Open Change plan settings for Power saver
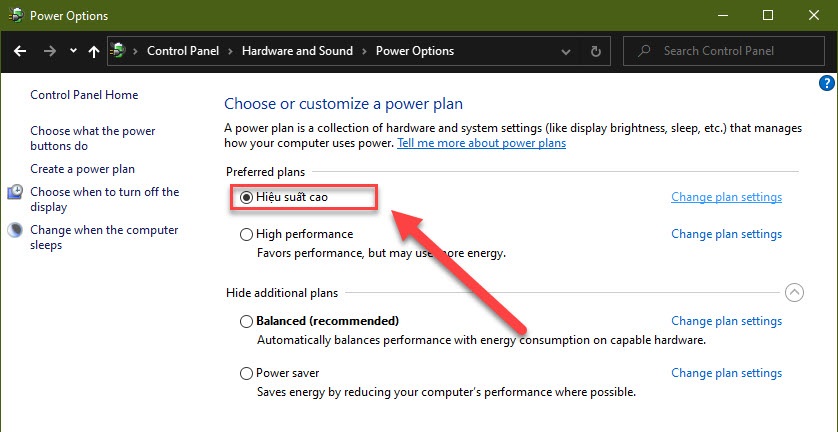Screen dimensions: 838x432 tap(726, 373)
